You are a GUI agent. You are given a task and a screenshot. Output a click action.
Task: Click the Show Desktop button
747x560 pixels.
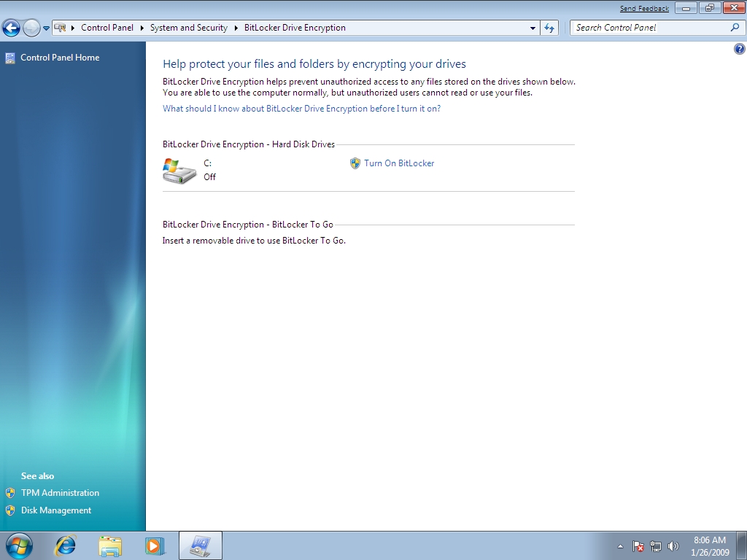click(x=742, y=545)
